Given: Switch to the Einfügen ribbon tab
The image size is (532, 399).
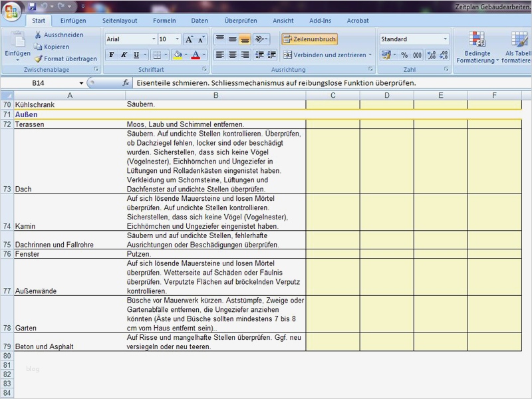Looking at the screenshot, I should point(73,21).
